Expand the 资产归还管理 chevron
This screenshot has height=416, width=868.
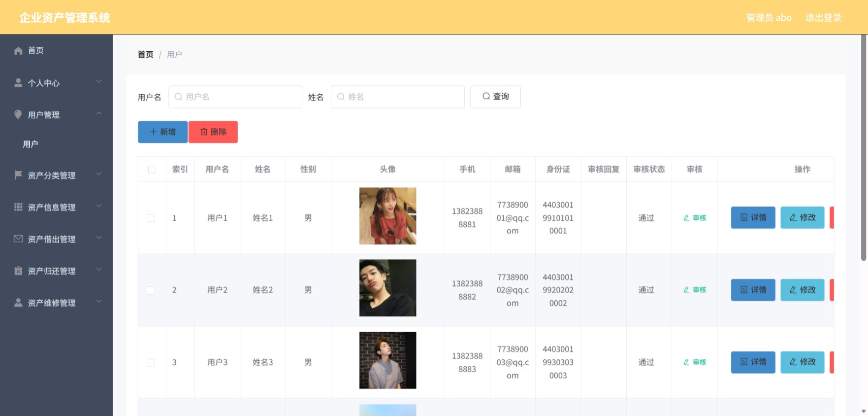click(99, 270)
